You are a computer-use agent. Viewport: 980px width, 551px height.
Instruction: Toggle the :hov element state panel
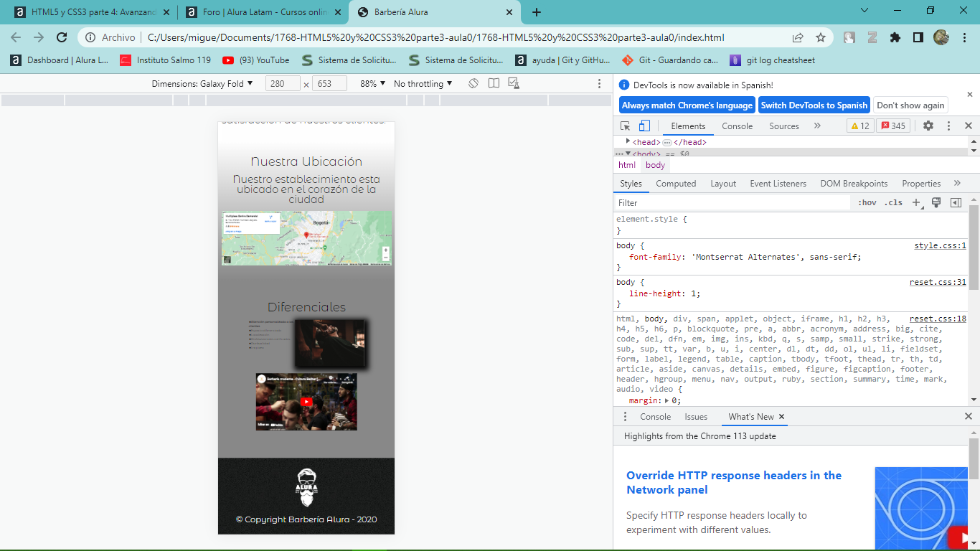(867, 203)
